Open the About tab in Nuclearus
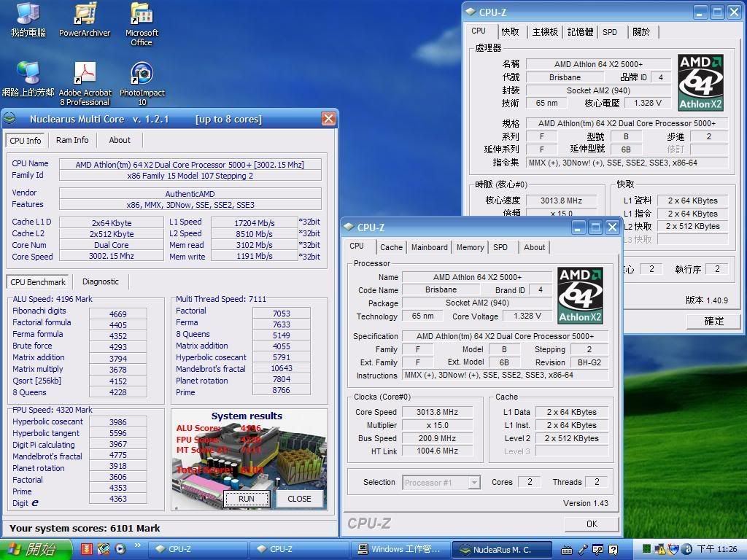Viewport: 747px width, 560px height. point(119,140)
